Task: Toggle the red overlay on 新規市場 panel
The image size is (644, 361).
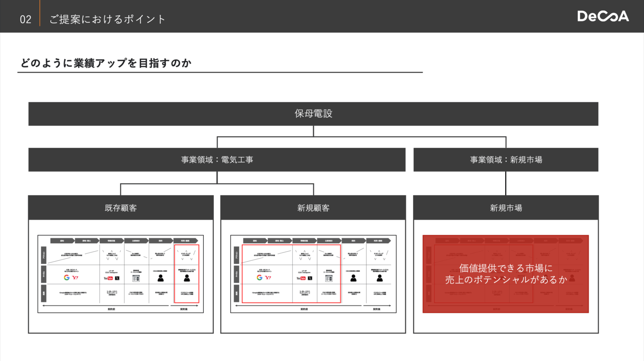Action: click(x=506, y=273)
